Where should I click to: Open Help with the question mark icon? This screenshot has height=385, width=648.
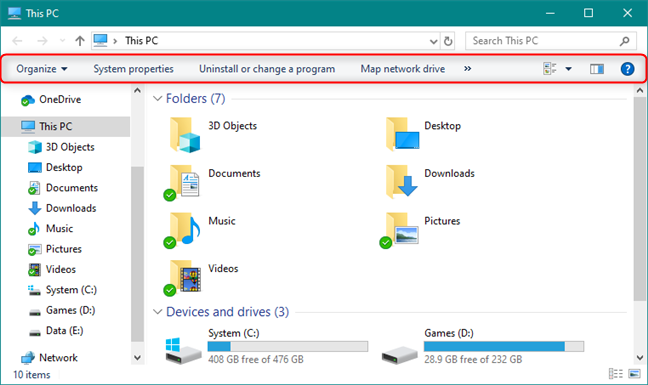[627, 69]
